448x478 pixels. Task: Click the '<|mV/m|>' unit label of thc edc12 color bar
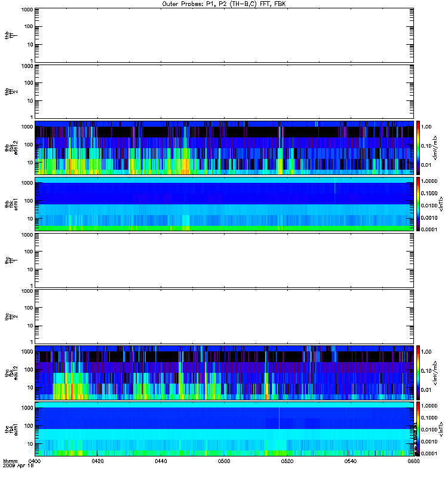tap(435, 373)
